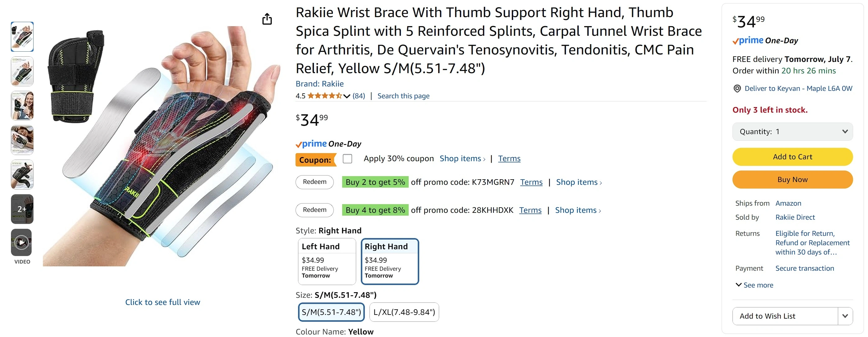The image size is (868, 337).
Task: Open the Rakiie Direct seller link
Action: point(795,217)
